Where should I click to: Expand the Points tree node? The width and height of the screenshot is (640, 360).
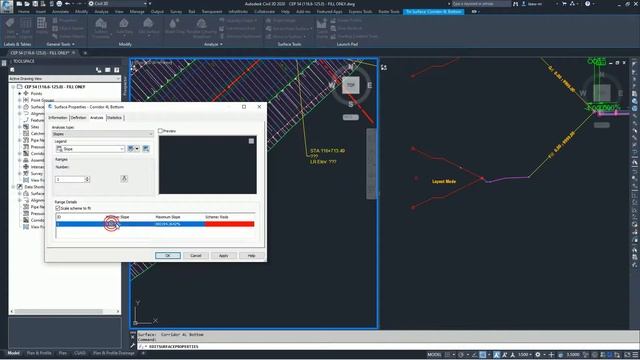click(x=20, y=93)
